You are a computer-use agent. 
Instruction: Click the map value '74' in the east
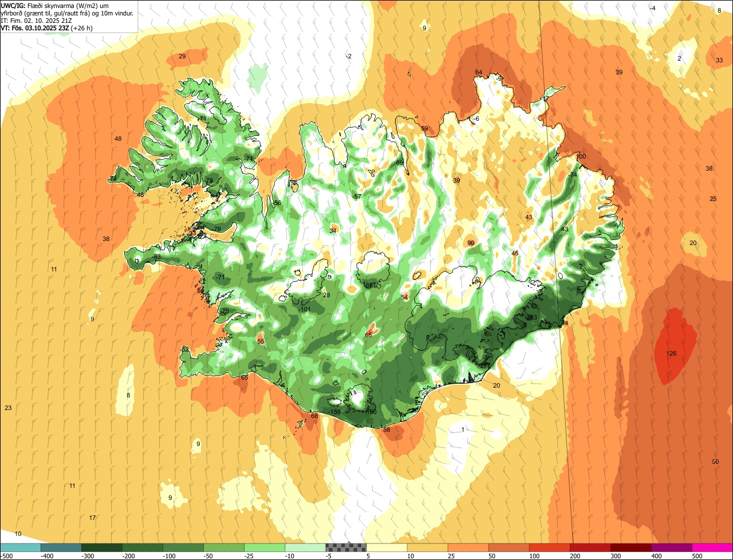[x=573, y=175]
